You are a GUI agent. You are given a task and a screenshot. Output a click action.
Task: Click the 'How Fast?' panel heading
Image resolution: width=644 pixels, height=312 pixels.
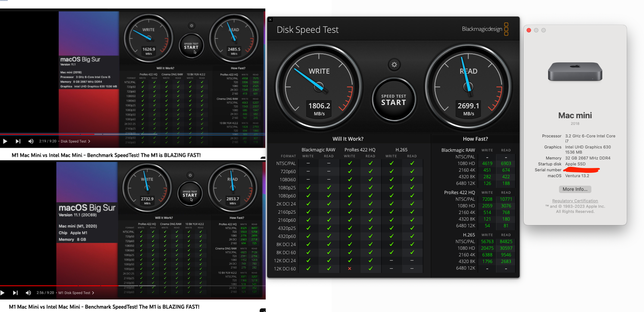click(x=475, y=139)
